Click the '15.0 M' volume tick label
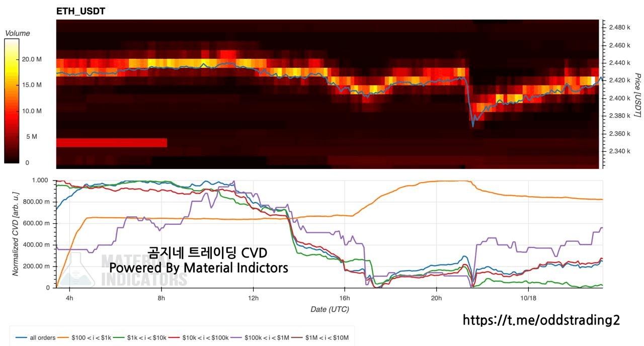The image size is (644, 346). click(32, 85)
